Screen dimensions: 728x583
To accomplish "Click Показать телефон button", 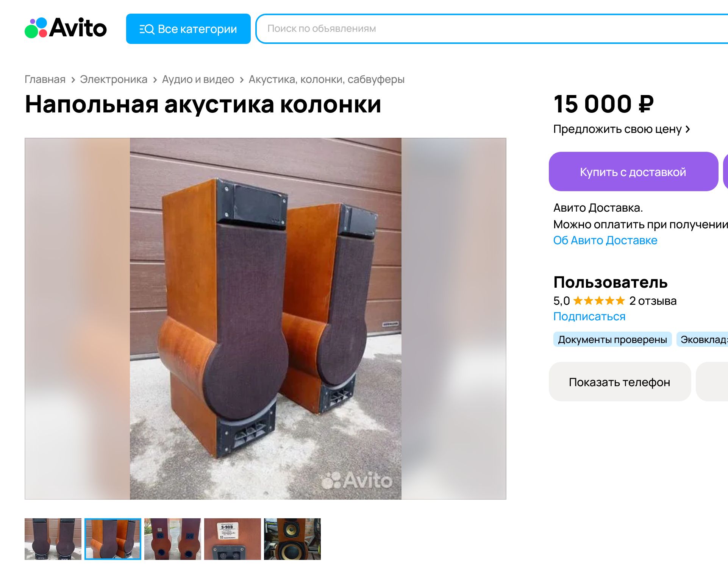I will [x=620, y=382].
